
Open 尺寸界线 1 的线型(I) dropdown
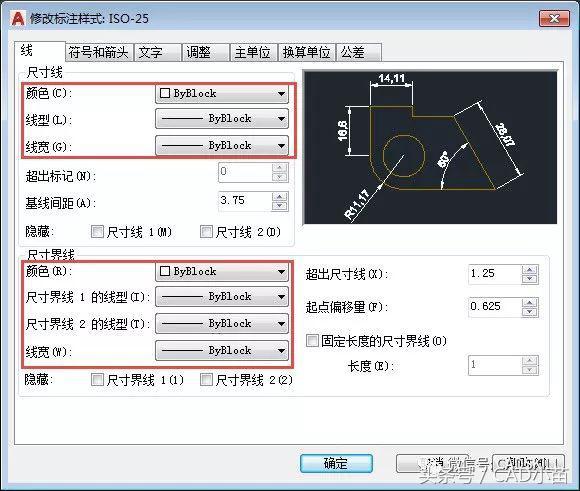click(x=222, y=296)
